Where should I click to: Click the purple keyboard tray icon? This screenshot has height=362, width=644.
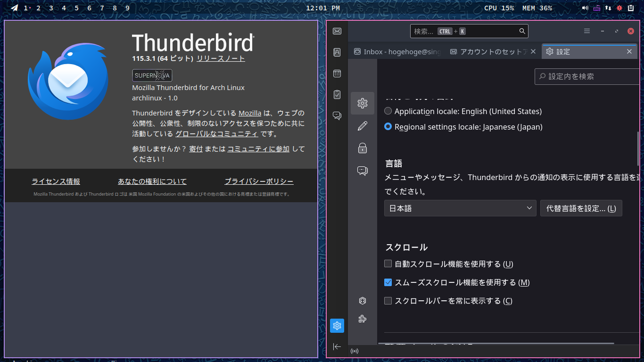(597, 8)
